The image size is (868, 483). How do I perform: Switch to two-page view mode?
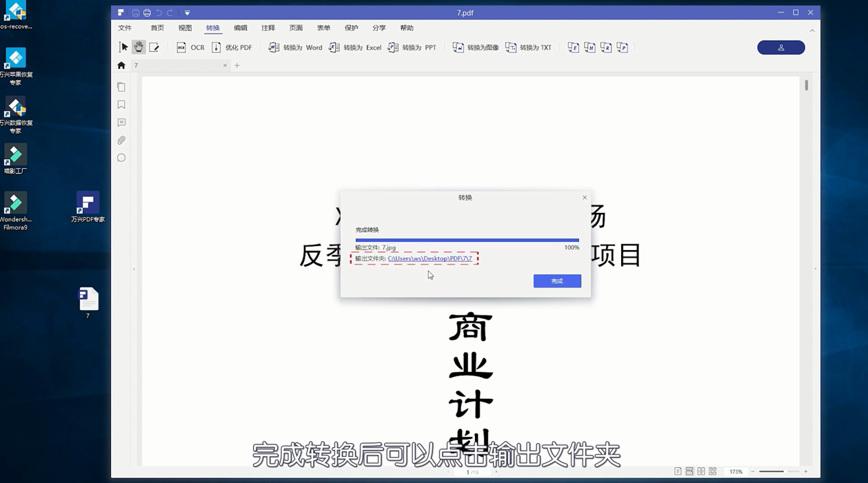[701, 471]
